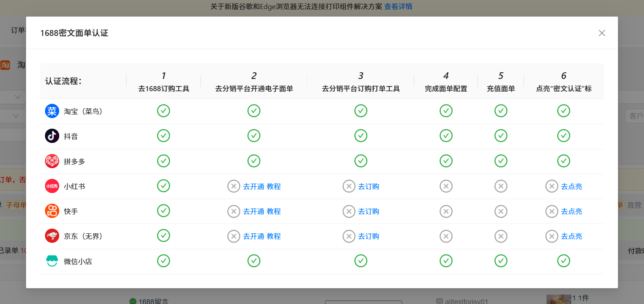Click the 拼多多 platform logo
The width and height of the screenshot is (644, 304).
coord(52,161)
